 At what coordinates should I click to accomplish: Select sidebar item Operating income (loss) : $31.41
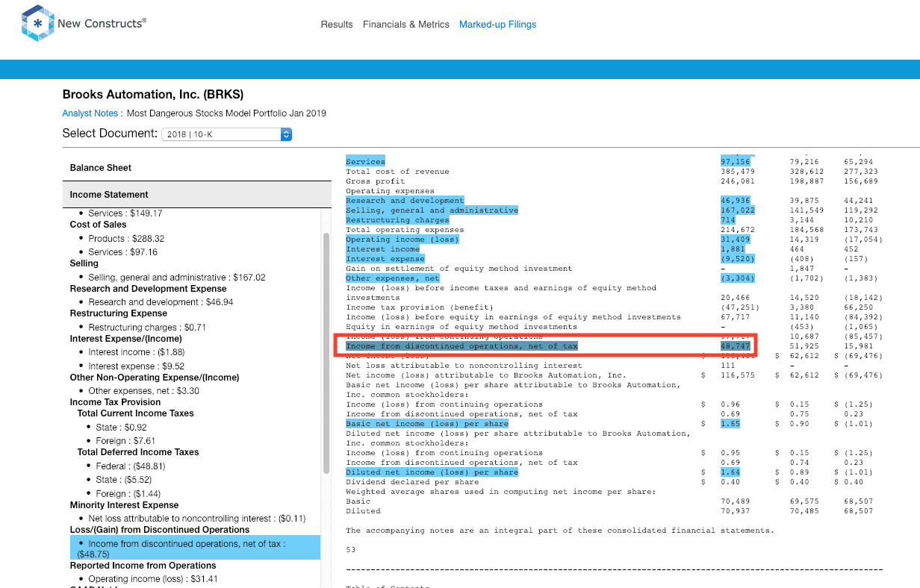pyautogui.click(x=152, y=579)
